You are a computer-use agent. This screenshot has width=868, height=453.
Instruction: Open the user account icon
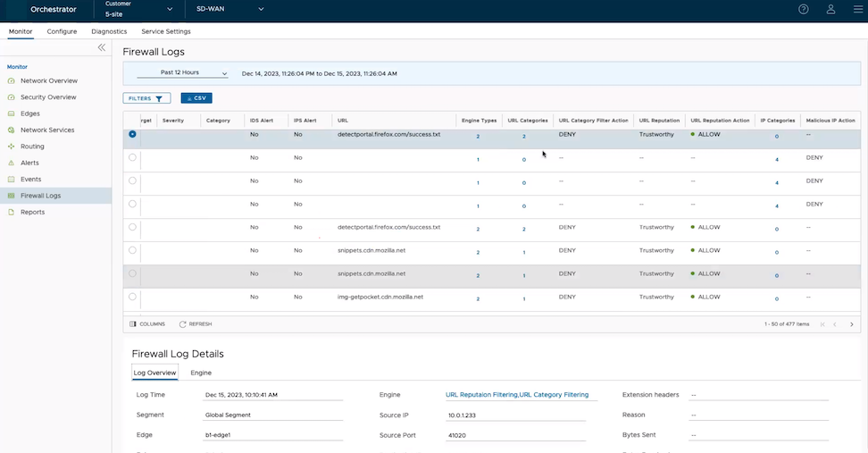click(x=830, y=10)
